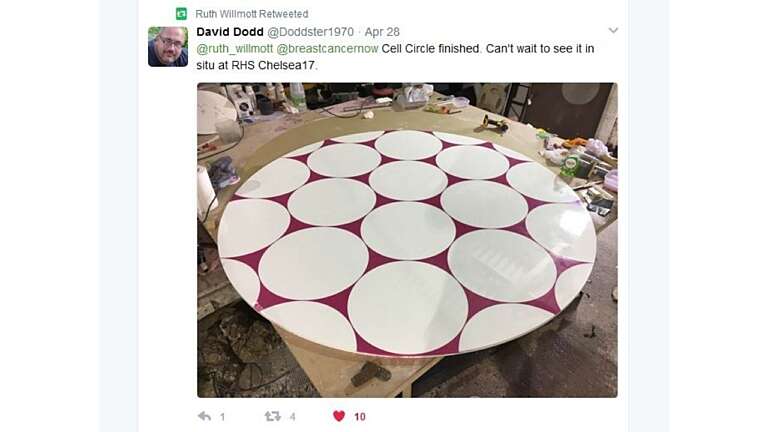Open the @Doddster1970 handle
This screenshot has height=432, width=768.
pyautogui.click(x=311, y=32)
